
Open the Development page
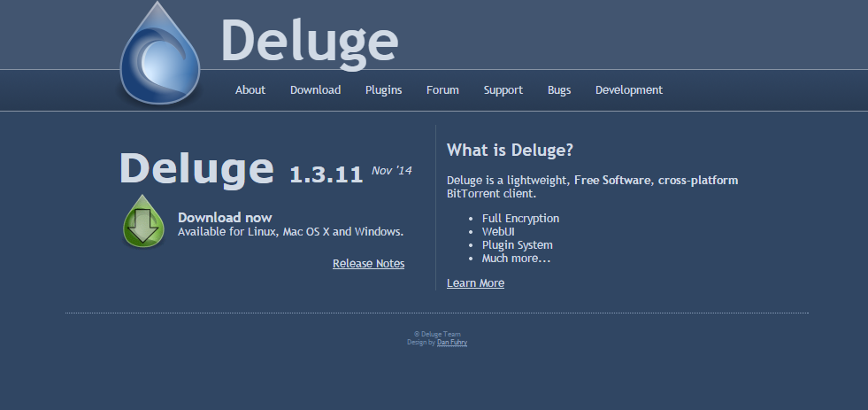629,89
